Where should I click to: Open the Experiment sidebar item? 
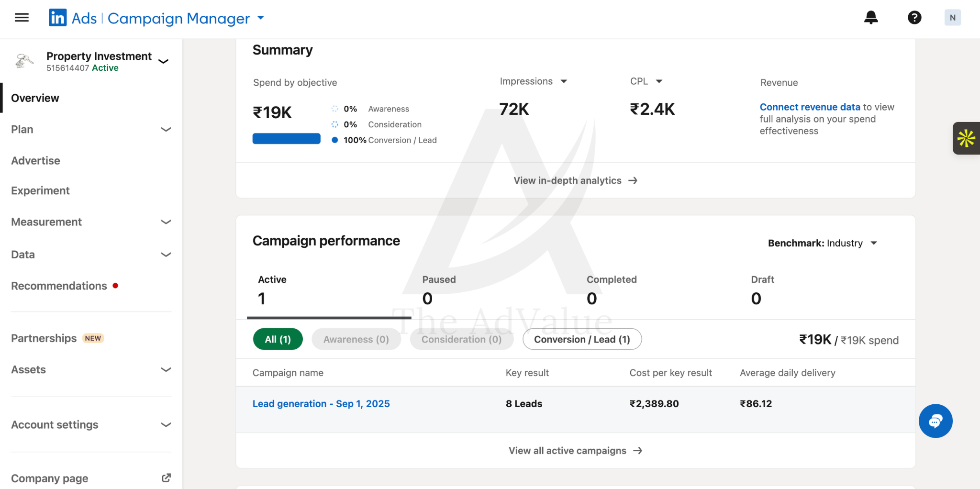coord(41,191)
